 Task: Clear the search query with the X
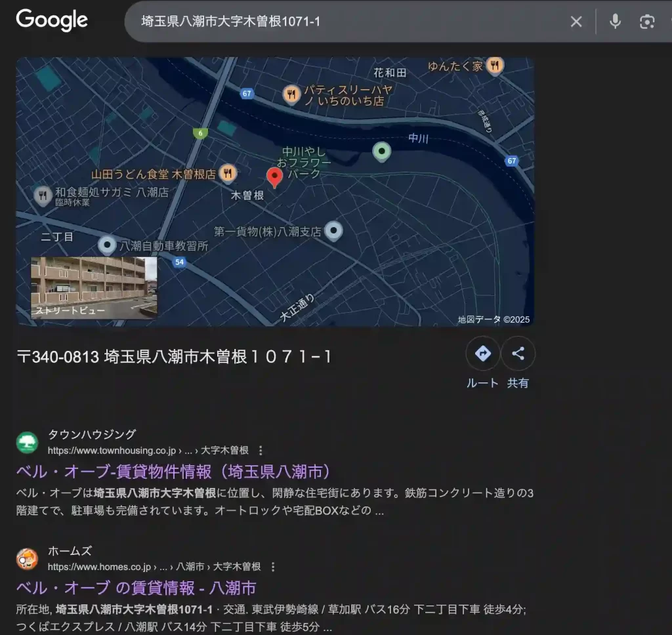576,21
